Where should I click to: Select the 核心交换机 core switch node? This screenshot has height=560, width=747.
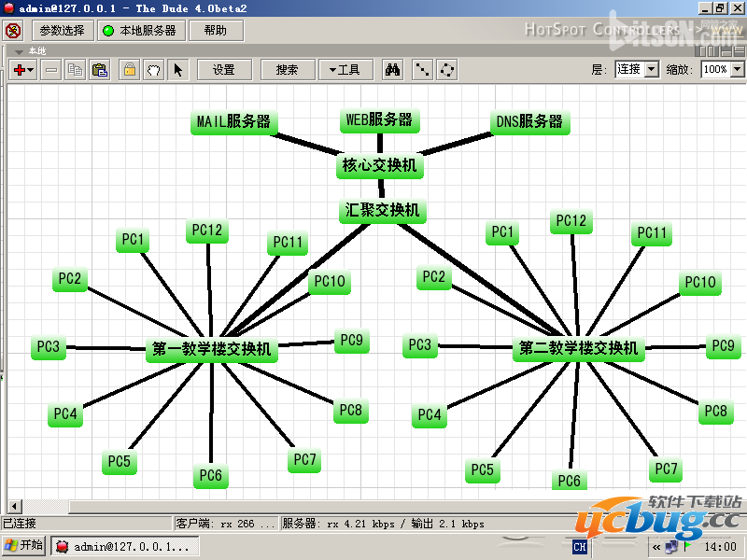click(x=378, y=166)
